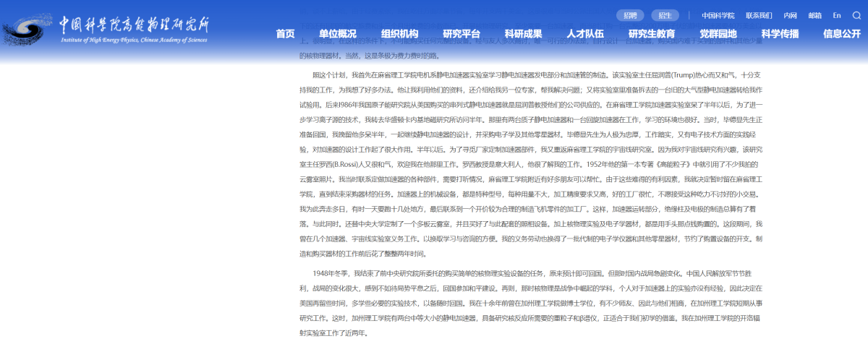868x344 pixels.
Task: Open the 联系我们 contact link
Action: tap(759, 15)
